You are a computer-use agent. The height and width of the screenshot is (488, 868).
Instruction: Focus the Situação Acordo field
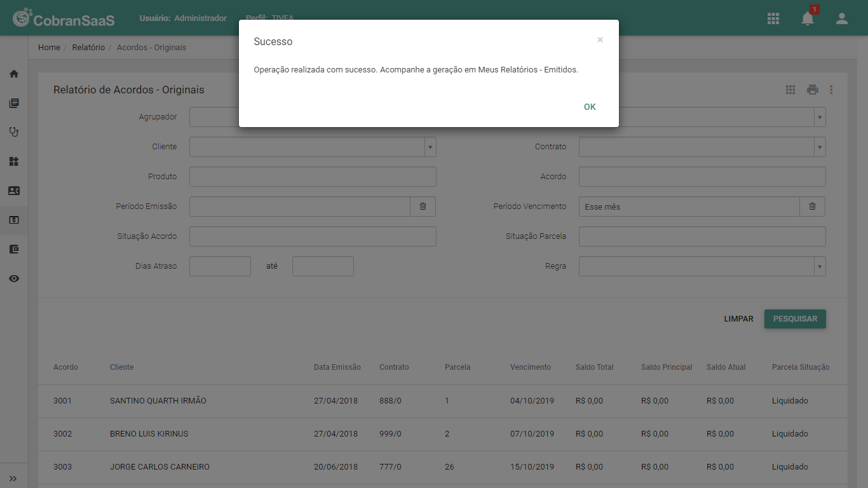coord(313,236)
